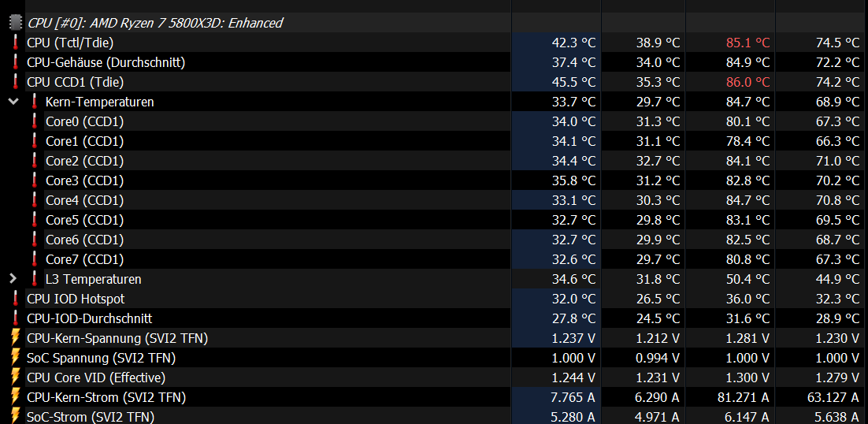Click lightning icon next to SoC-Strom (SVI2 TFN)
Viewport: 868px width, 424px height.
click(x=16, y=416)
